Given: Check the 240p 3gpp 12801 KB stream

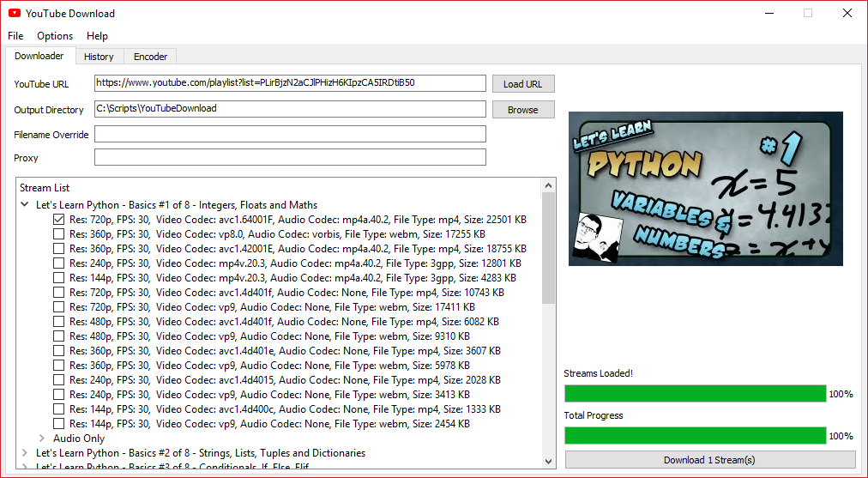Looking at the screenshot, I should tap(58, 263).
